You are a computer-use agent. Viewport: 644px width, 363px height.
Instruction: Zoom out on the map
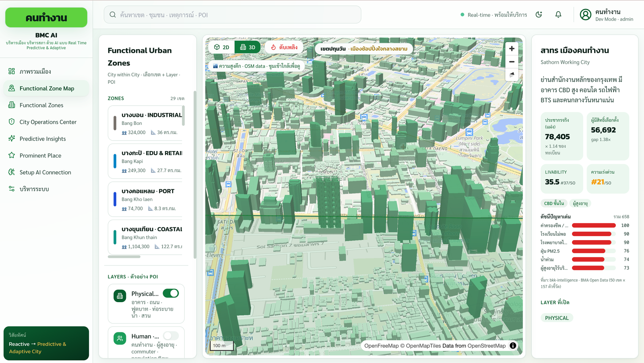click(512, 62)
